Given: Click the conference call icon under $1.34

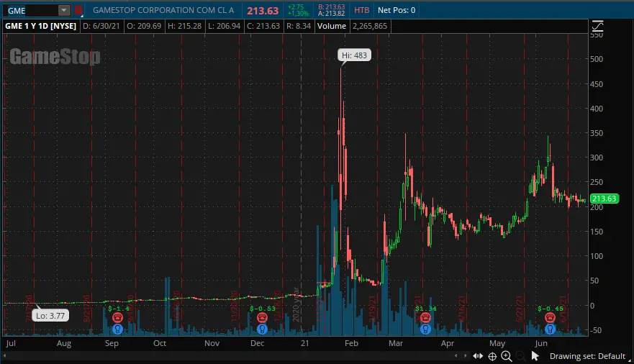Looking at the screenshot, I should click(425, 317).
